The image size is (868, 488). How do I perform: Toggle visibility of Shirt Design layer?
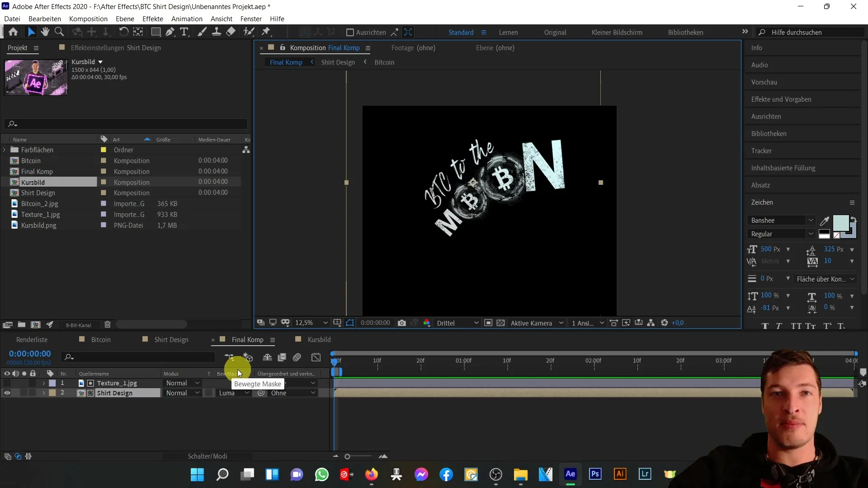point(7,393)
